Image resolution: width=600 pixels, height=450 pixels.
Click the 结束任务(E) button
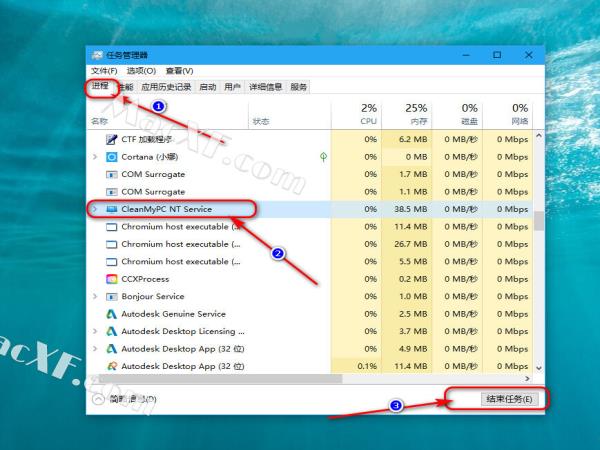click(x=509, y=399)
